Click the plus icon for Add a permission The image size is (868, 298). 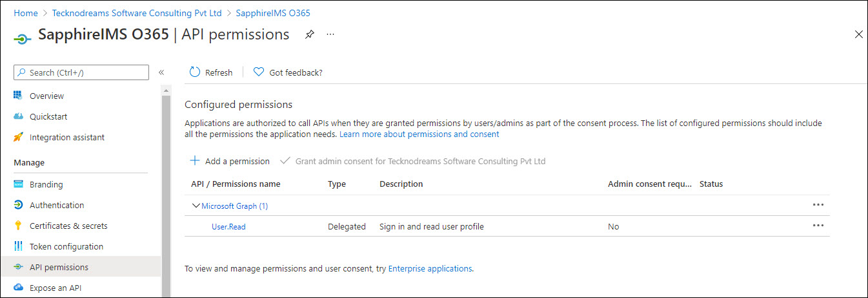tap(195, 161)
